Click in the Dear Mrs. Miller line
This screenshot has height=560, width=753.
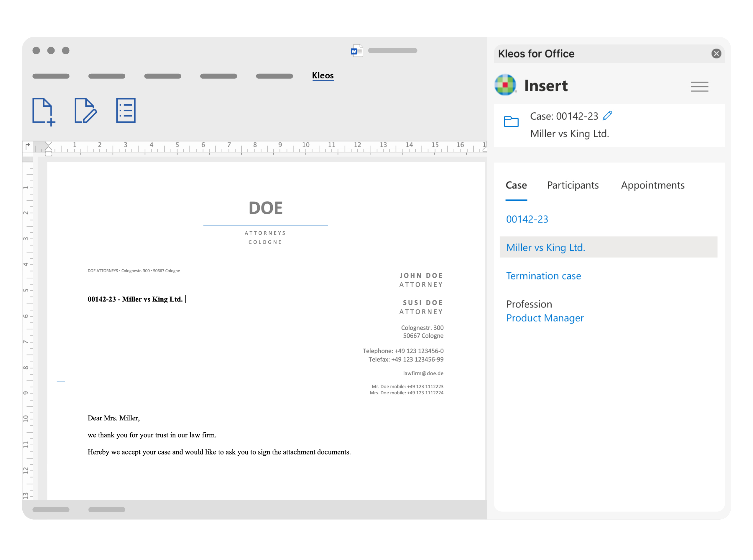tap(114, 418)
